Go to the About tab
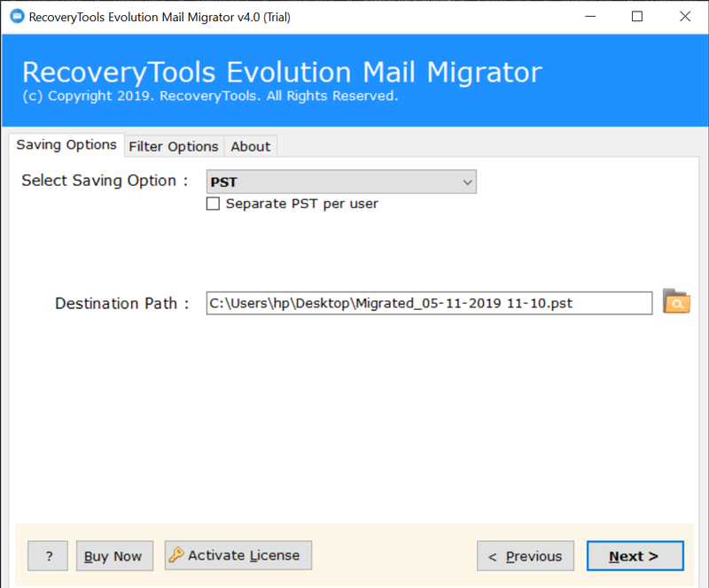The height and width of the screenshot is (588, 709). pyautogui.click(x=251, y=146)
